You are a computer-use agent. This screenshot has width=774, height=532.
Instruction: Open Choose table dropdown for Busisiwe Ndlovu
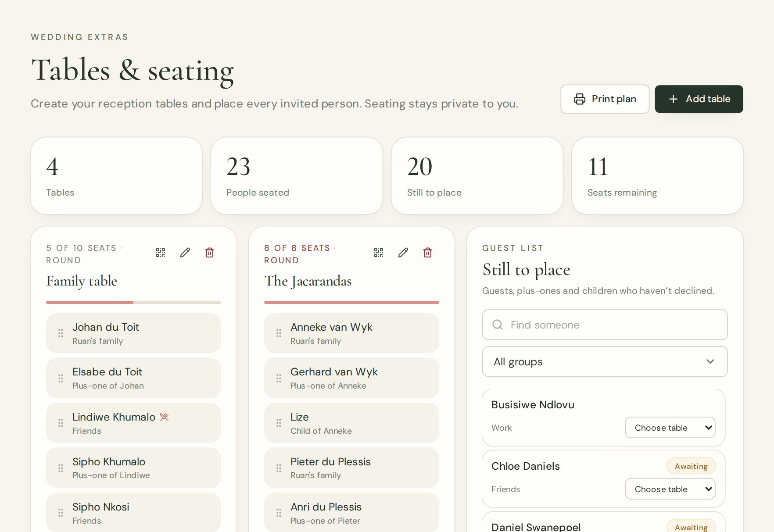tap(670, 428)
